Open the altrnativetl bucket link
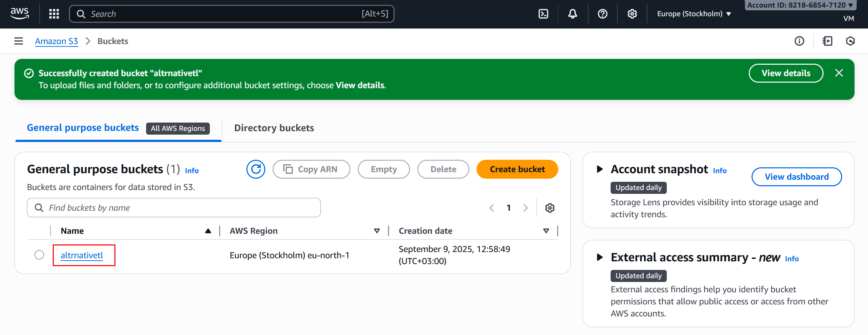 (x=82, y=255)
